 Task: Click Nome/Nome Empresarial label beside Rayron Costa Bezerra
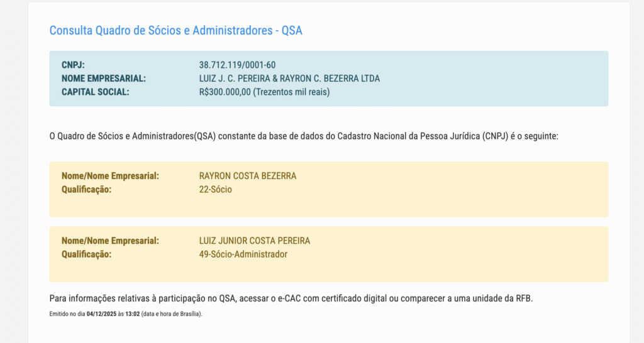point(110,176)
